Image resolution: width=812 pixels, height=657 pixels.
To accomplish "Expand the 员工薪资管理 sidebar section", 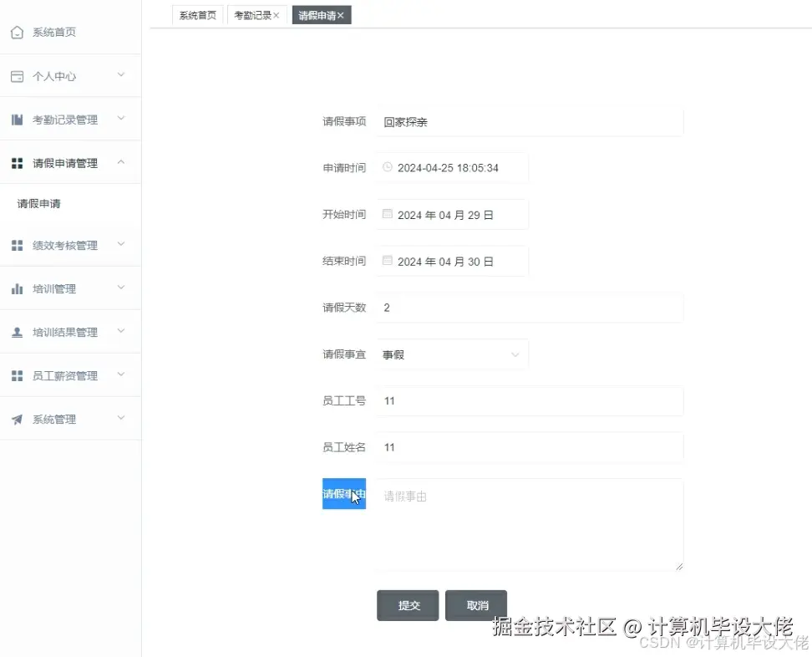I will 71,375.
